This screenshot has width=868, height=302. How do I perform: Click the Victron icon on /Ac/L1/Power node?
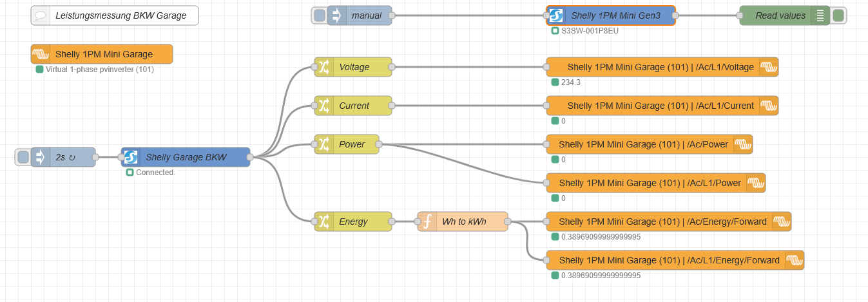pos(756,183)
